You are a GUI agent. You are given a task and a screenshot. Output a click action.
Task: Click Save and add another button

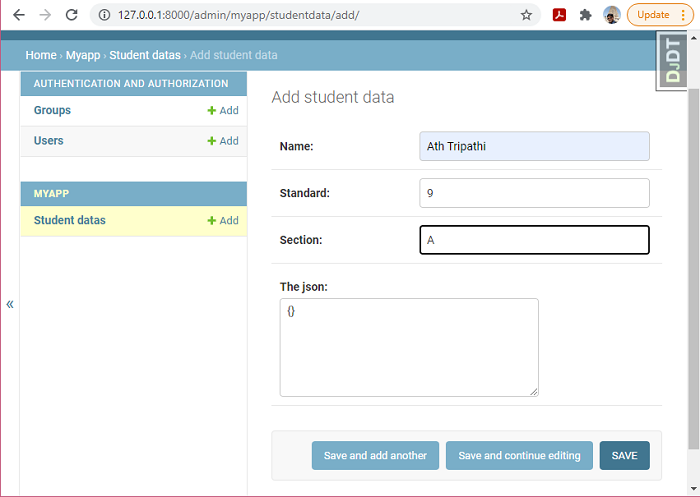(x=375, y=455)
